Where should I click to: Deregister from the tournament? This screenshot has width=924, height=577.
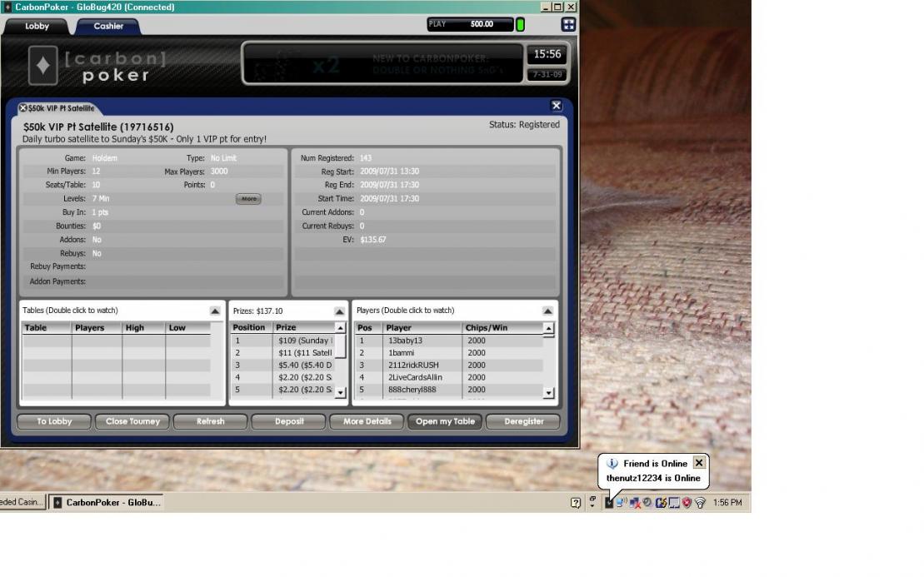coord(523,421)
